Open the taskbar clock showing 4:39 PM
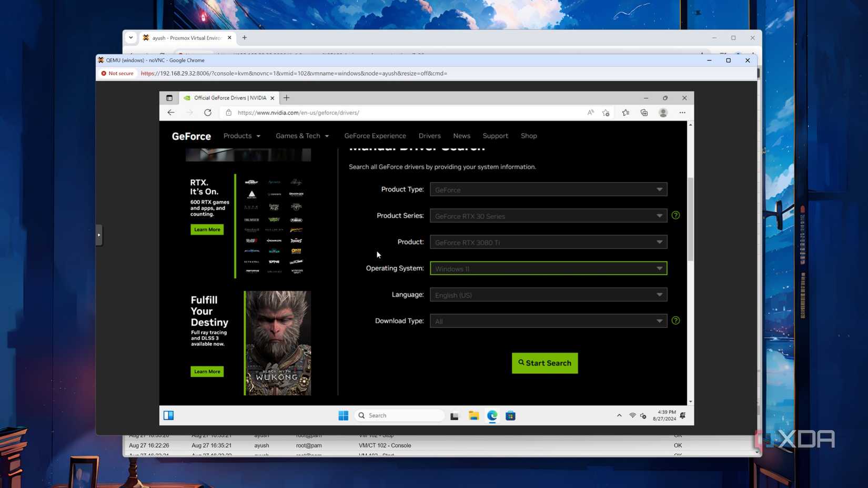 665,415
